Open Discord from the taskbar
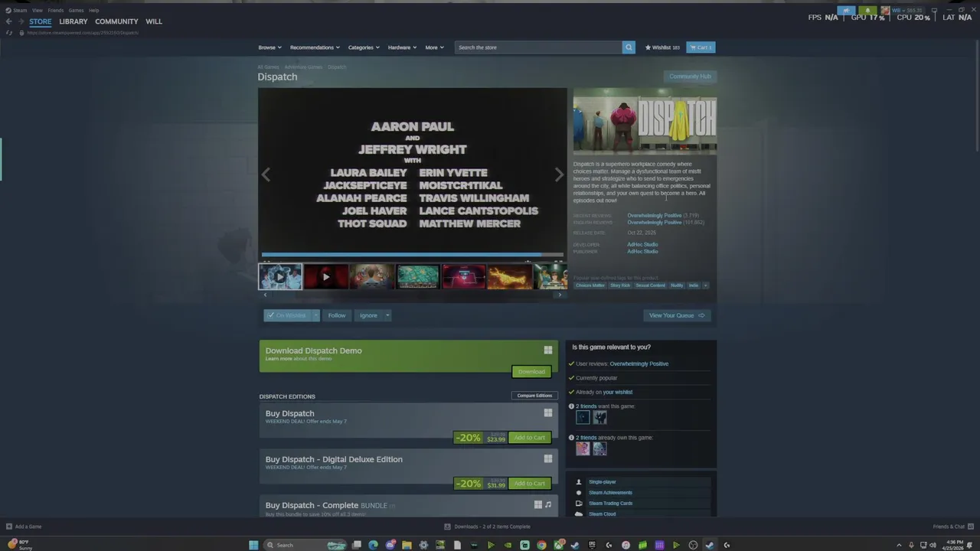 [x=390, y=545]
